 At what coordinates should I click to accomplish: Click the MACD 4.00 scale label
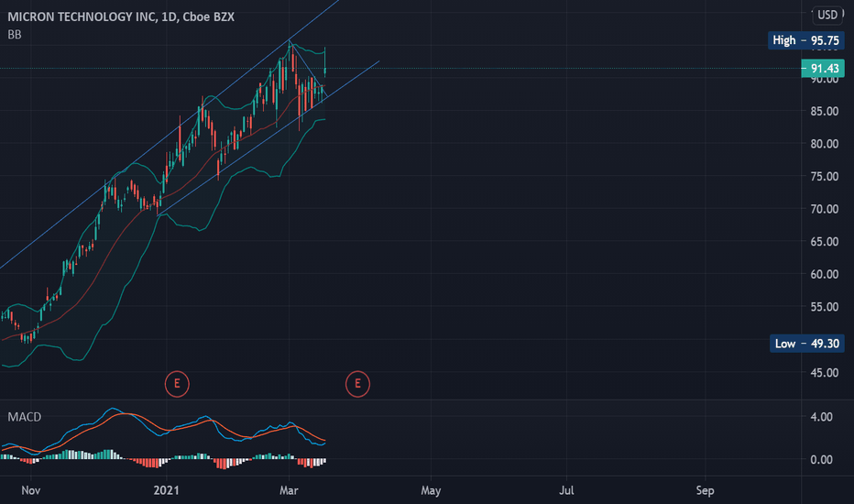point(821,417)
